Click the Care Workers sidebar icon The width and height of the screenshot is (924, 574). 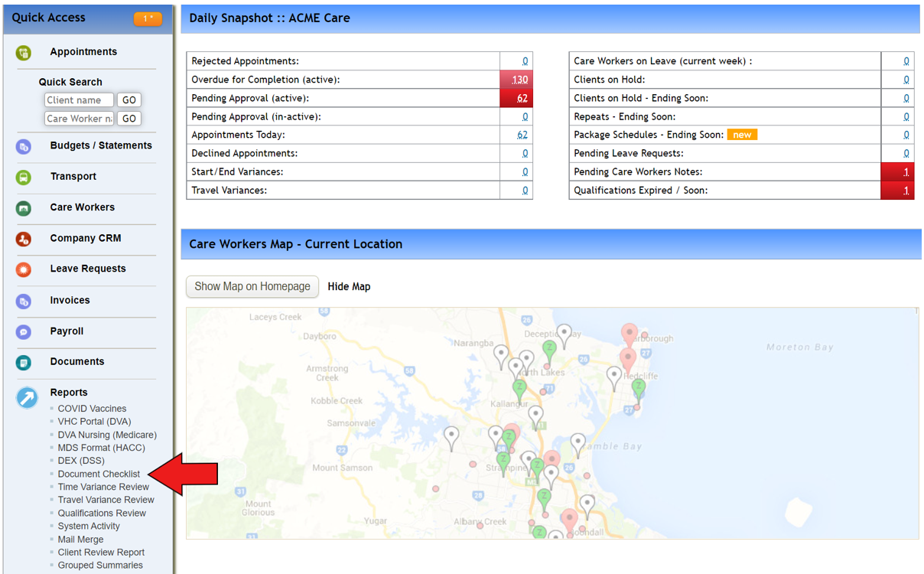pos(23,207)
